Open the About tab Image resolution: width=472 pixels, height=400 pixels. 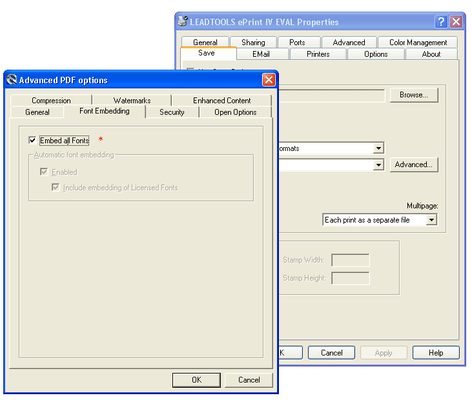click(x=431, y=54)
